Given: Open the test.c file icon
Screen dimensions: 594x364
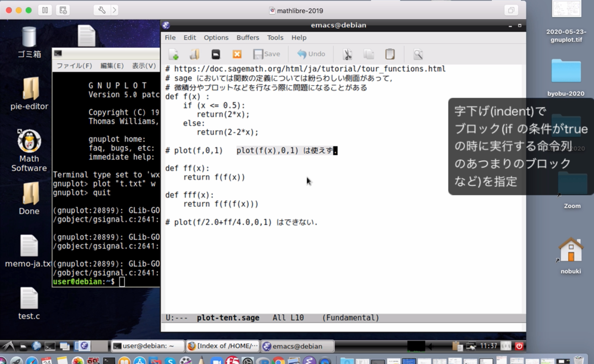Looking at the screenshot, I should pos(29,304).
